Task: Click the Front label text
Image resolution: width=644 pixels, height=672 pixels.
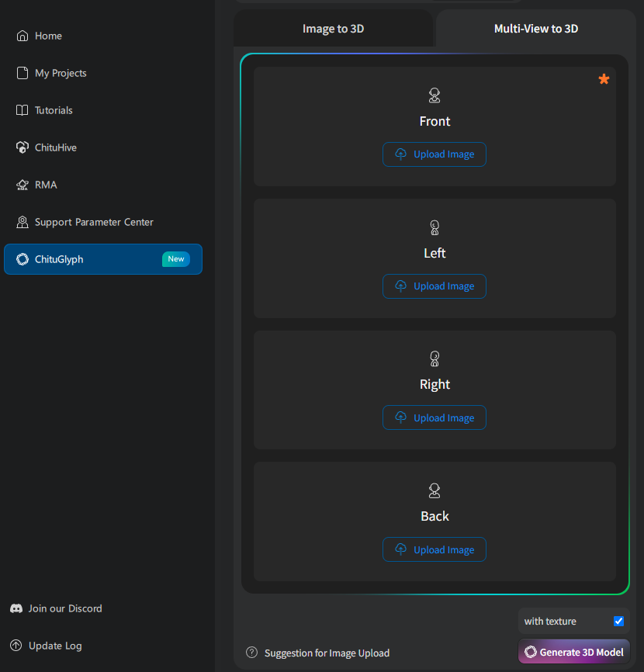Action: [x=435, y=122]
